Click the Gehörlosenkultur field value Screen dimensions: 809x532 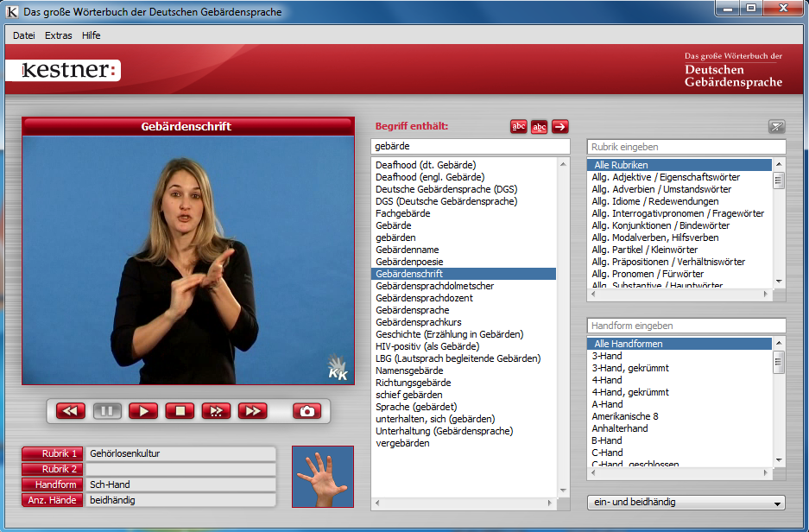point(180,453)
